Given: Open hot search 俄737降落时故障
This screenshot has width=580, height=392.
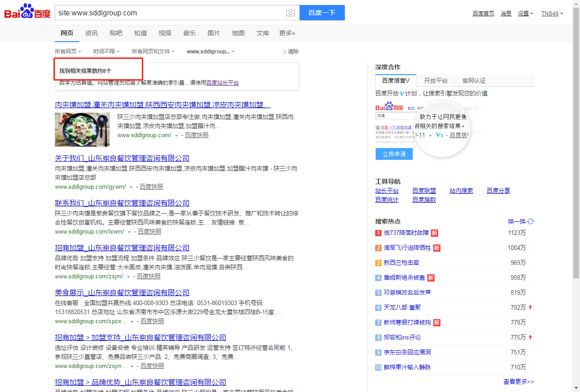Looking at the screenshot, I should 406,233.
